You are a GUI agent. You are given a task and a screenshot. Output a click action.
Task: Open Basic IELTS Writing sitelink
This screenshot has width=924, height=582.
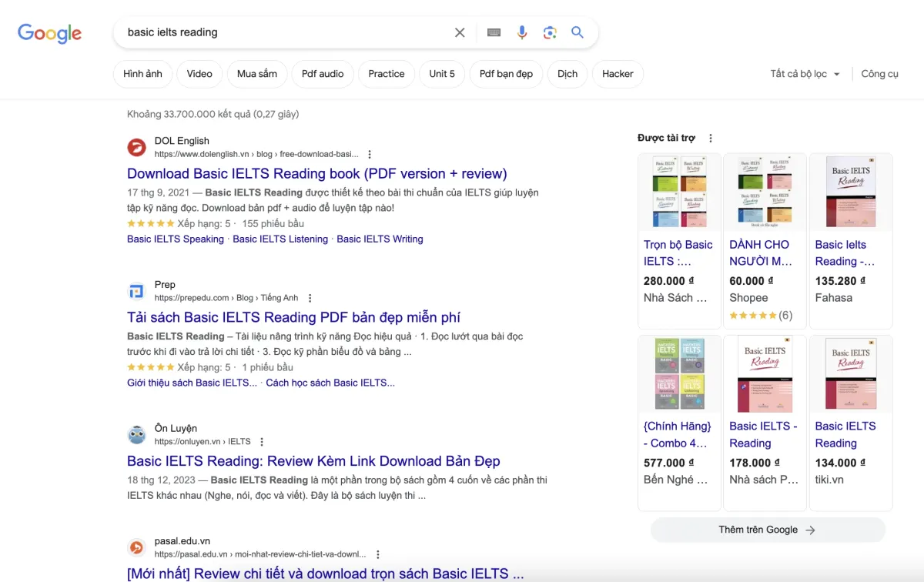pyautogui.click(x=380, y=239)
